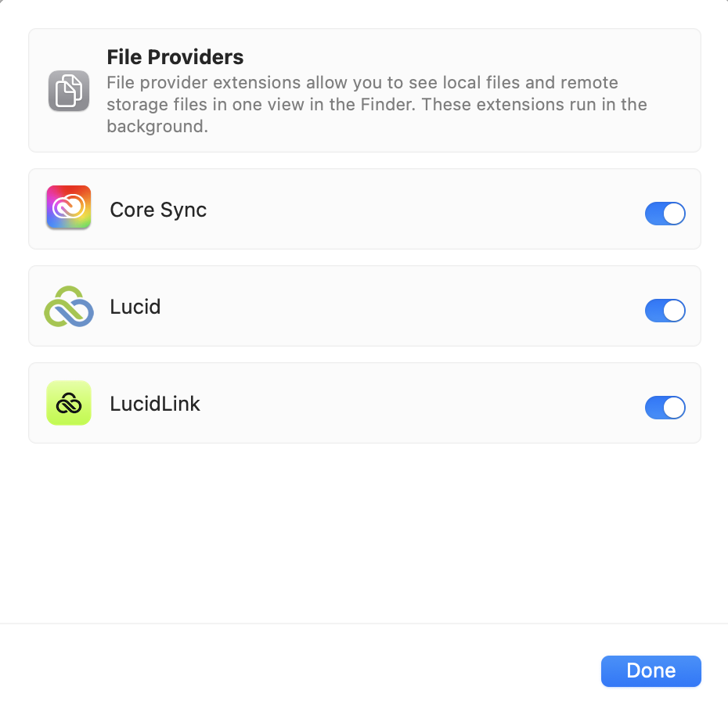The width and height of the screenshot is (728, 701).
Task: Click the colorful Core Sync Creative Cloud icon
Action: (69, 207)
